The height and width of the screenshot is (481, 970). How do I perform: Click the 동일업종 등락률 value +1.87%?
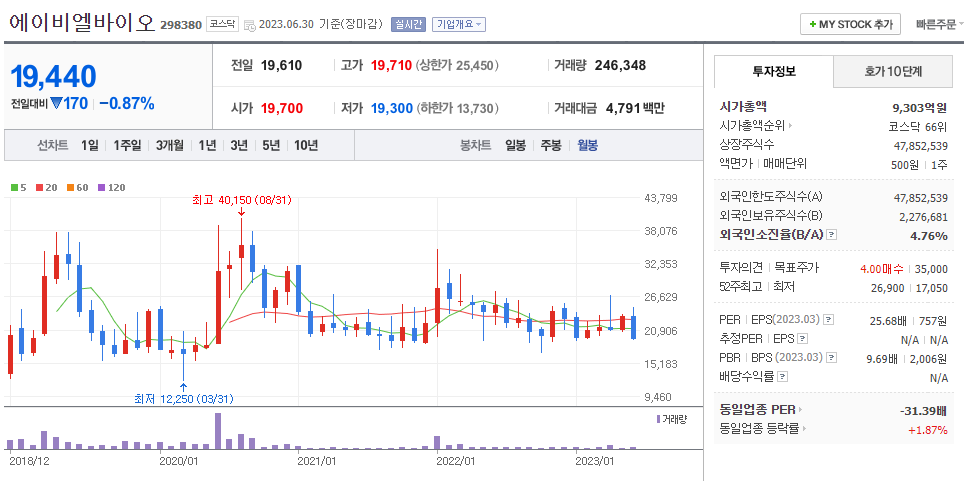[x=927, y=430]
